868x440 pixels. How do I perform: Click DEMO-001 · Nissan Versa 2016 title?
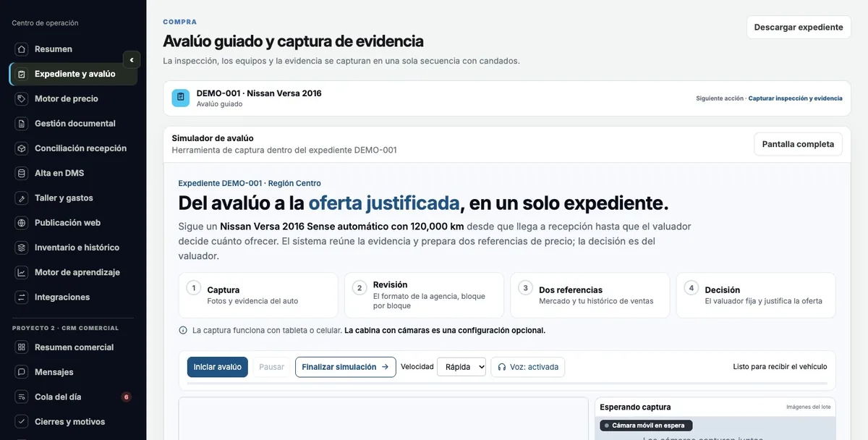(x=259, y=93)
